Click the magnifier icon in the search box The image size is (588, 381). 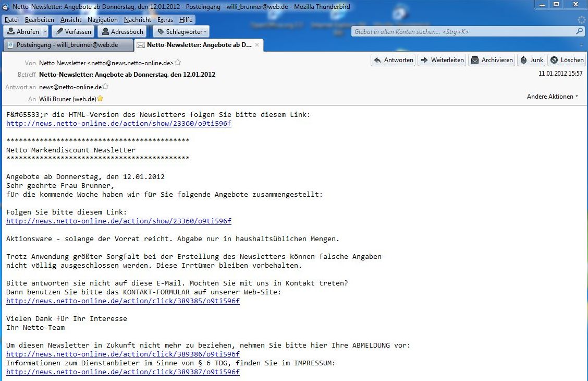(x=579, y=31)
